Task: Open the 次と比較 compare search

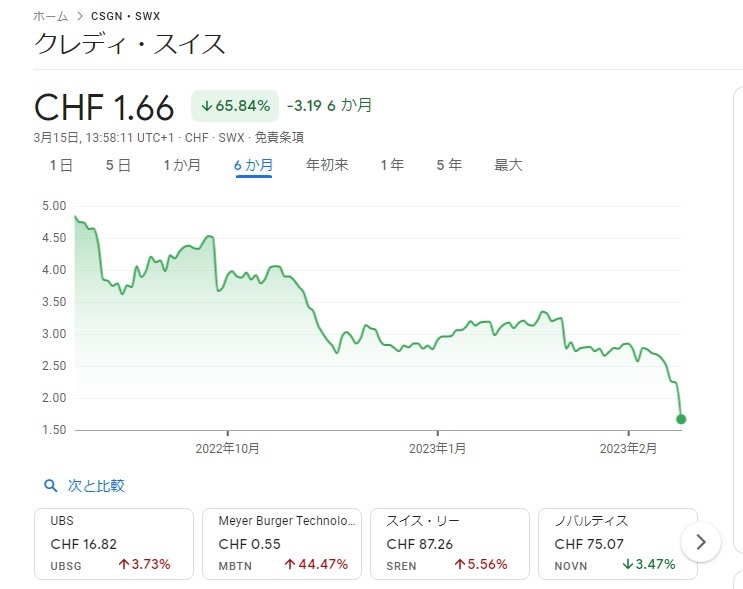Action: coord(96,486)
